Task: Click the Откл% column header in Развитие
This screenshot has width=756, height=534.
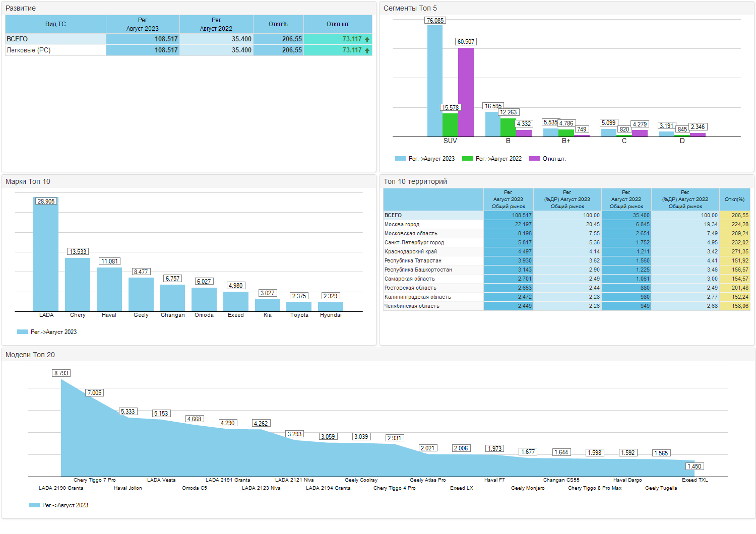Action: (x=278, y=24)
